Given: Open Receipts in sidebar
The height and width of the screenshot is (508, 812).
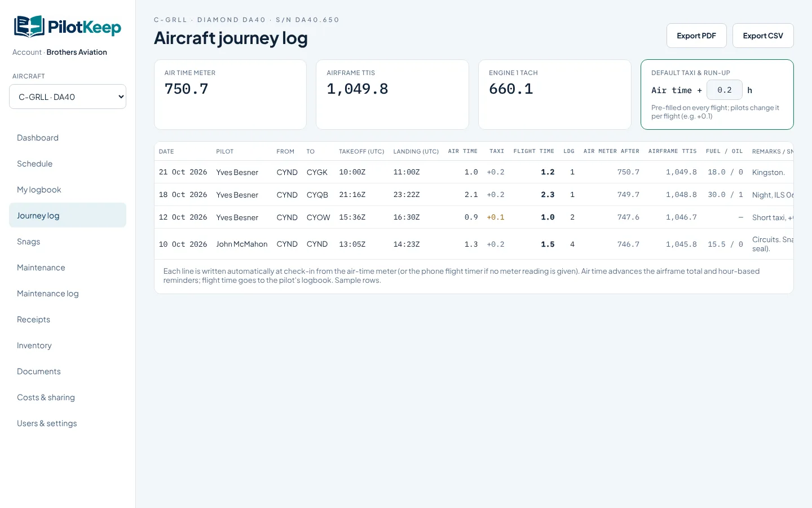Looking at the screenshot, I should click(68, 319).
